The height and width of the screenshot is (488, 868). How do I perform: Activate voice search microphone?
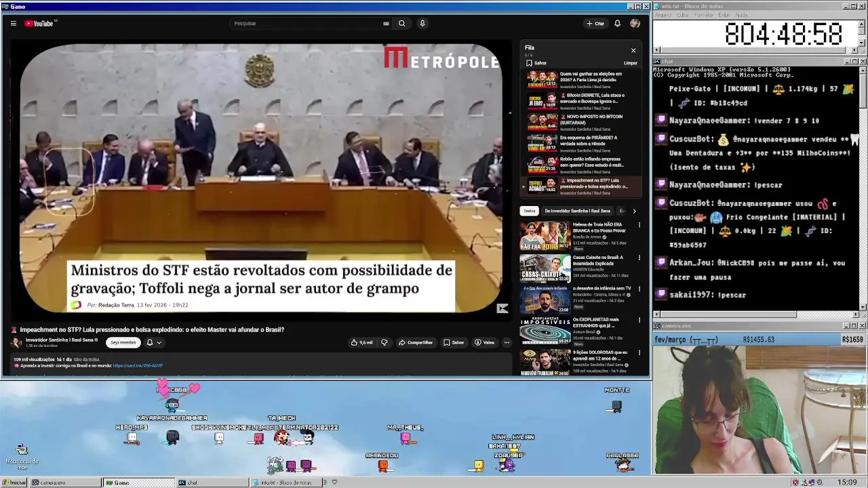422,23
